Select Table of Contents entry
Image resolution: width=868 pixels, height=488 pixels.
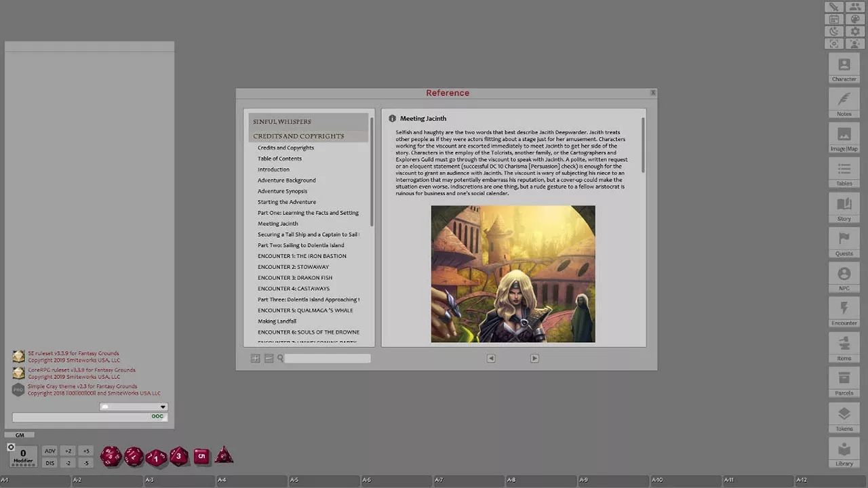pos(279,159)
